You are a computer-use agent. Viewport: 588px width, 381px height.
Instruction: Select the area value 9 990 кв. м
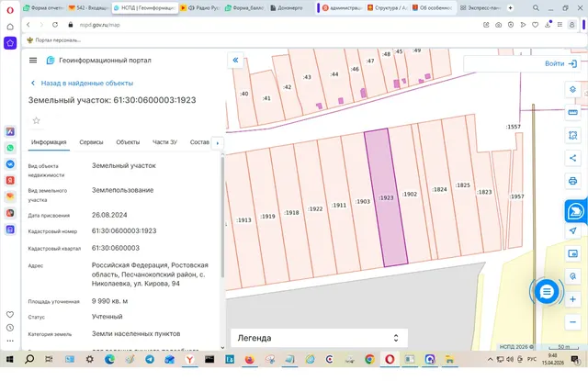point(110,301)
